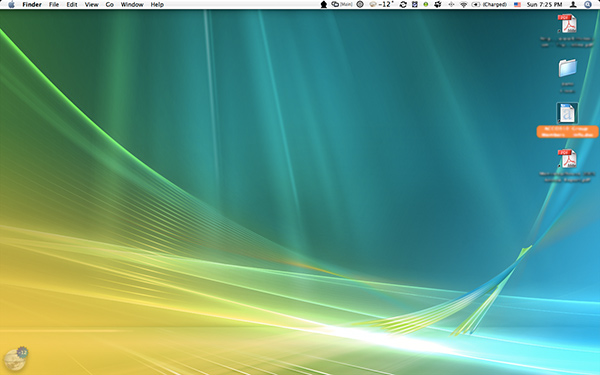This screenshot has height=375, width=600.
Task: Click the battery Charged status icon
Action: (x=489, y=5)
